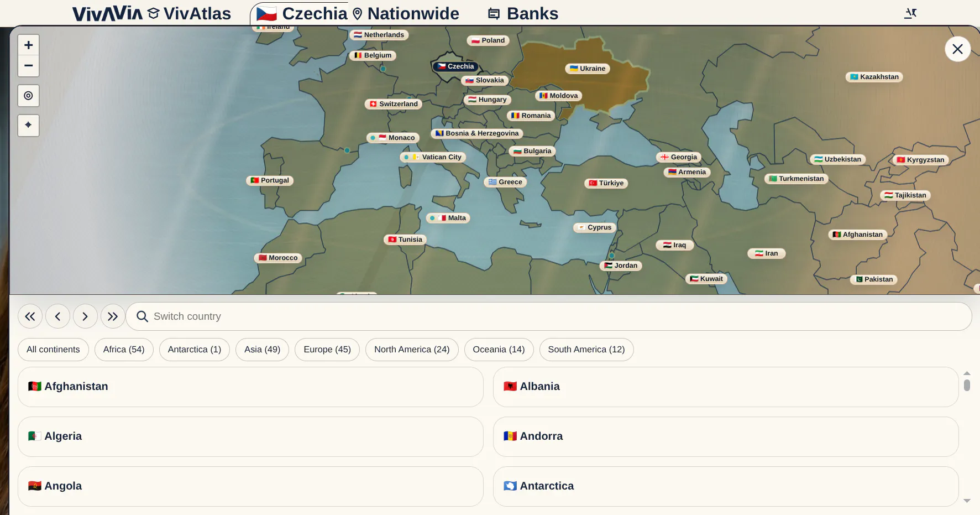The height and width of the screenshot is (515, 980).
Task: Click the locate target circle map button
Action: pyautogui.click(x=28, y=96)
